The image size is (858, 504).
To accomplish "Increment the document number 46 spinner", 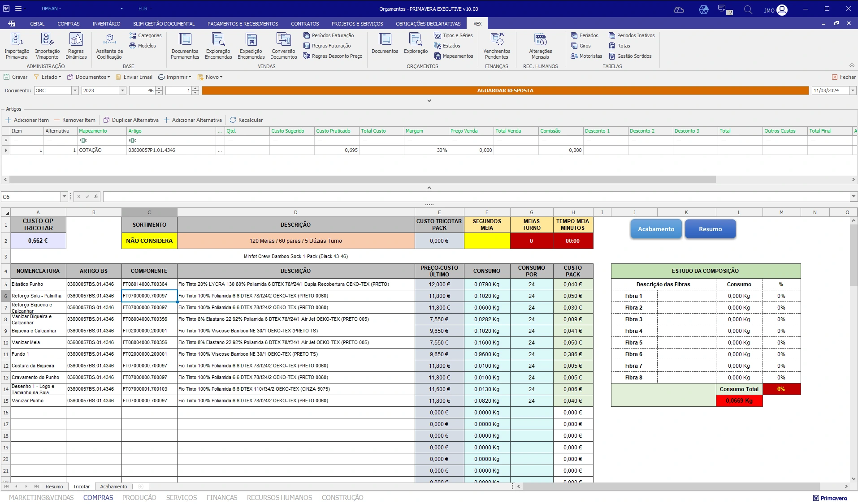I will 159,89.
